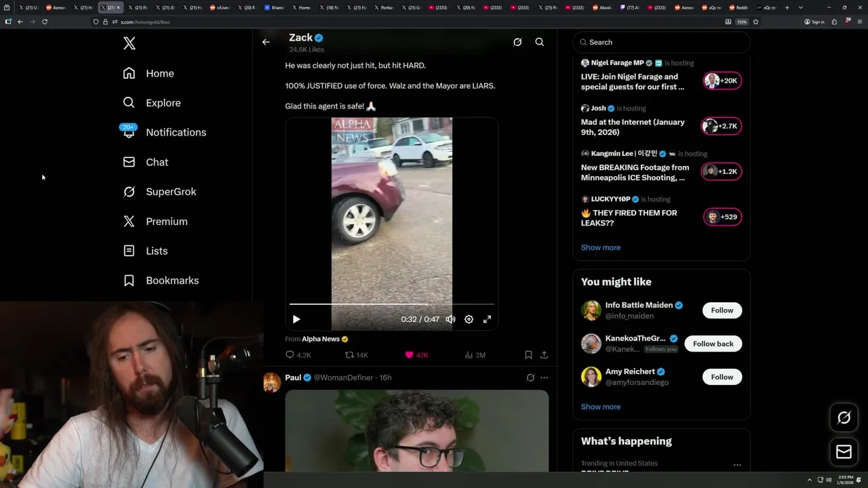
Task: Open SuperGrok
Action: pyautogui.click(x=159, y=192)
